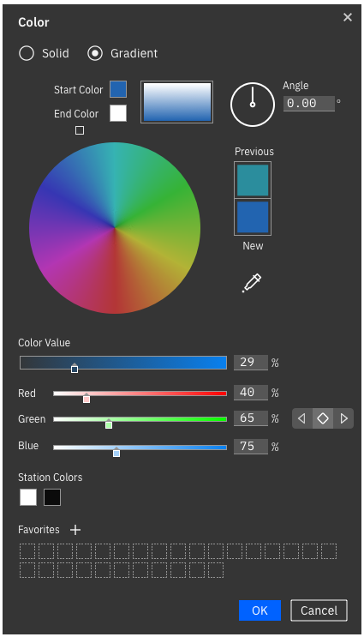Screen dimensions: 364x637
Task: Click the small square marker above the color wheel
Action: (x=80, y=130)
